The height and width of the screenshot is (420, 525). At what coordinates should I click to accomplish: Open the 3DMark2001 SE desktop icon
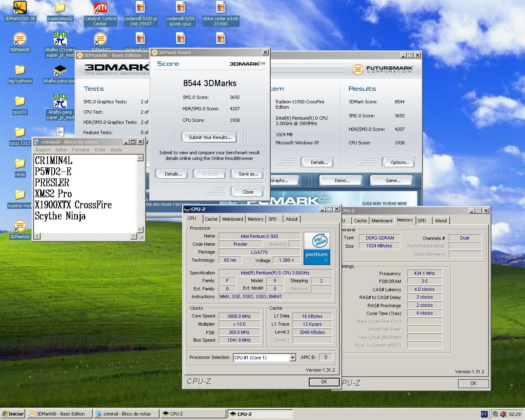coord(20,11)
